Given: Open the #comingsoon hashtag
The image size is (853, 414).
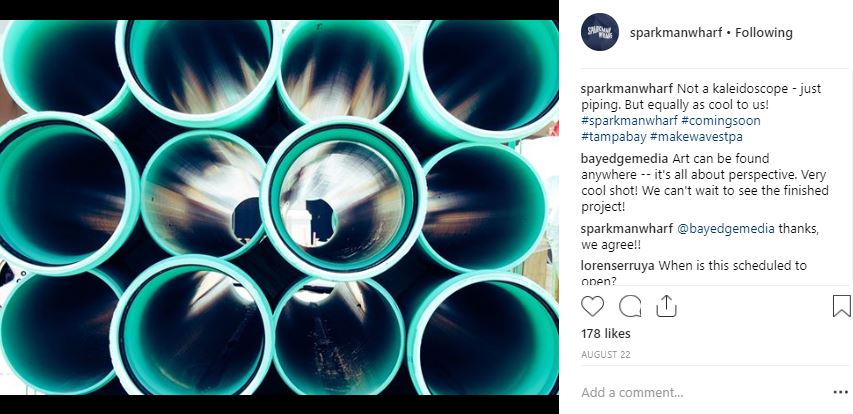Looking at the screenshot, I should (721, 120).
